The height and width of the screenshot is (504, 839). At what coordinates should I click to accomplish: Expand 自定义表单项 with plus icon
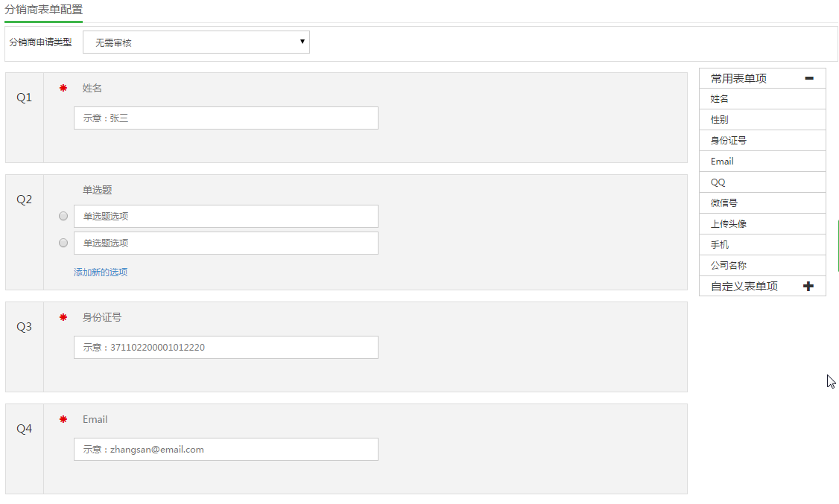tap(809, 286)
